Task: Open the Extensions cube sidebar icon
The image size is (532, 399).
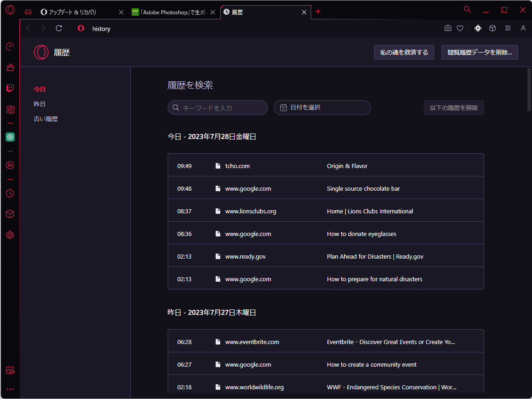Action: [10, 214]
